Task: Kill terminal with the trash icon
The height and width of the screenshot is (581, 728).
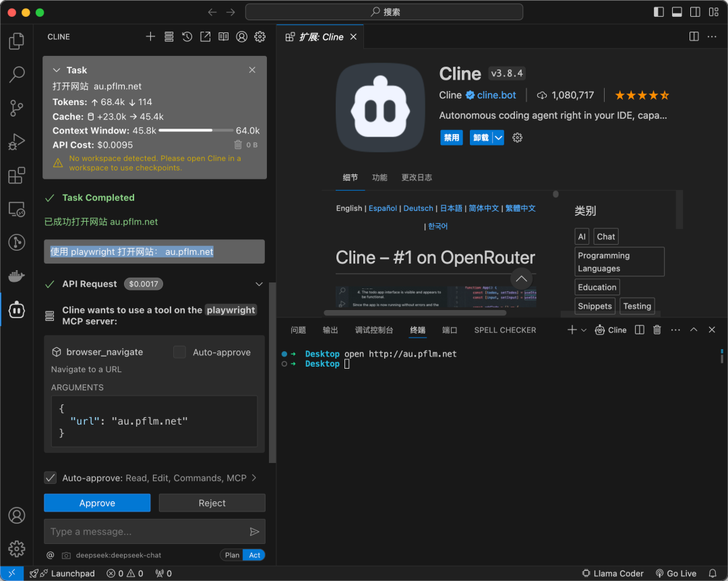Action: (x=657, y=330)
